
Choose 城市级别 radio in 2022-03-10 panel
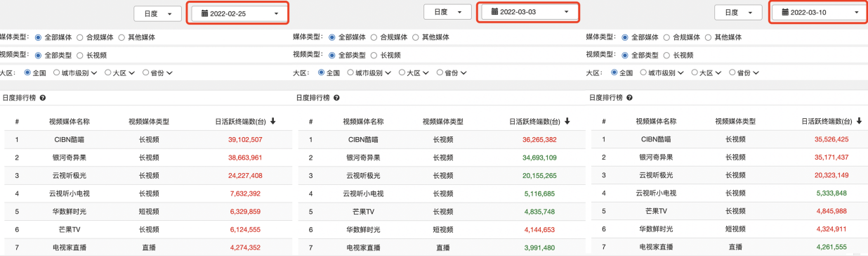click(x=643, y=72)
